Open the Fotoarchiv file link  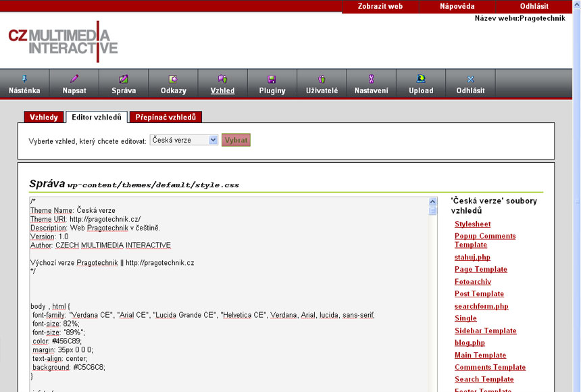[473, 281]
